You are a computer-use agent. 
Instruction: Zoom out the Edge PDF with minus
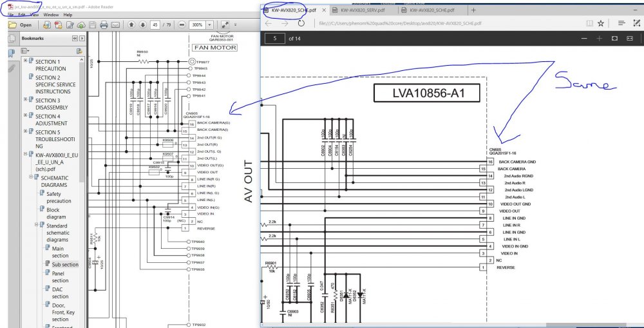click(584, 38)
